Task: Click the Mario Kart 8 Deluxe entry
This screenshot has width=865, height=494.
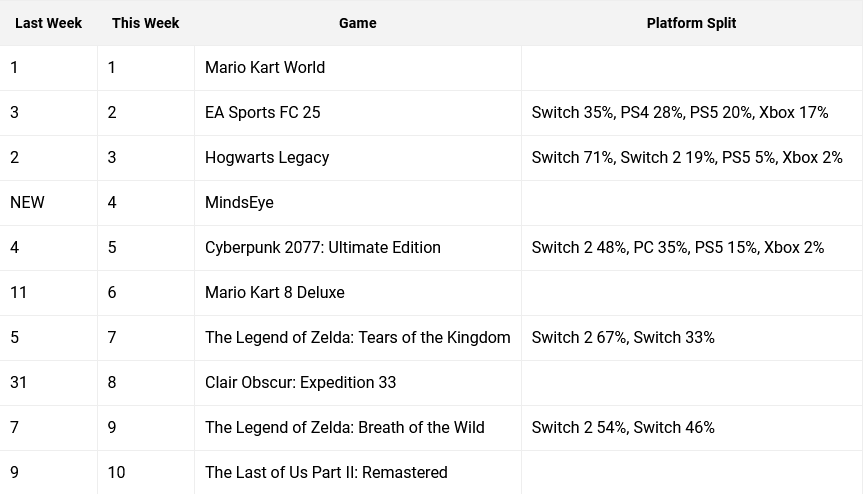Action: pos(275,293)
